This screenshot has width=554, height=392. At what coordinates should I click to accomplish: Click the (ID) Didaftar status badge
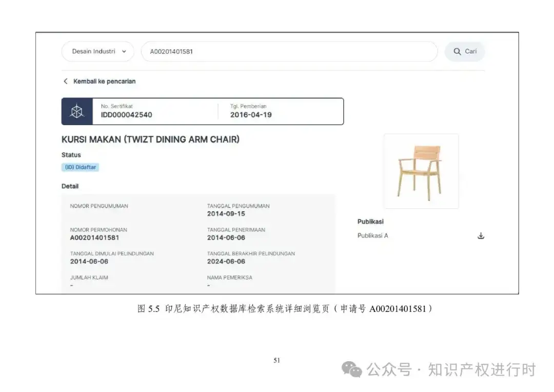[x=80, y=167]
